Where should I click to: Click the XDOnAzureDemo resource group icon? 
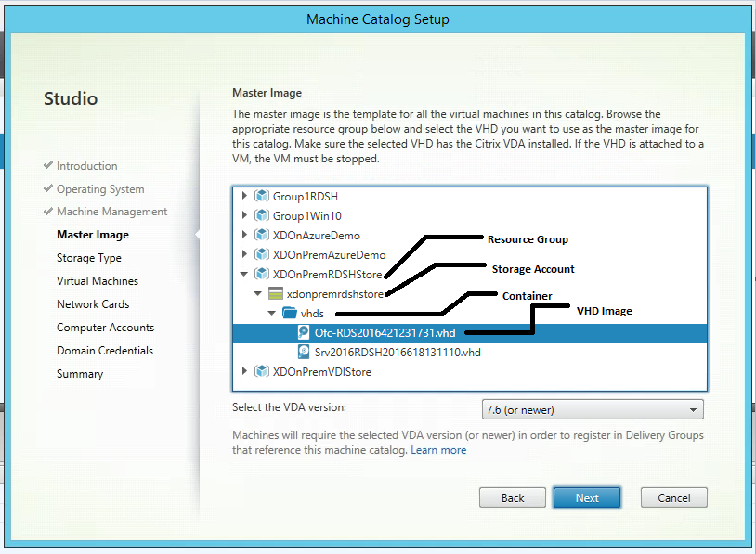[261, 235]
